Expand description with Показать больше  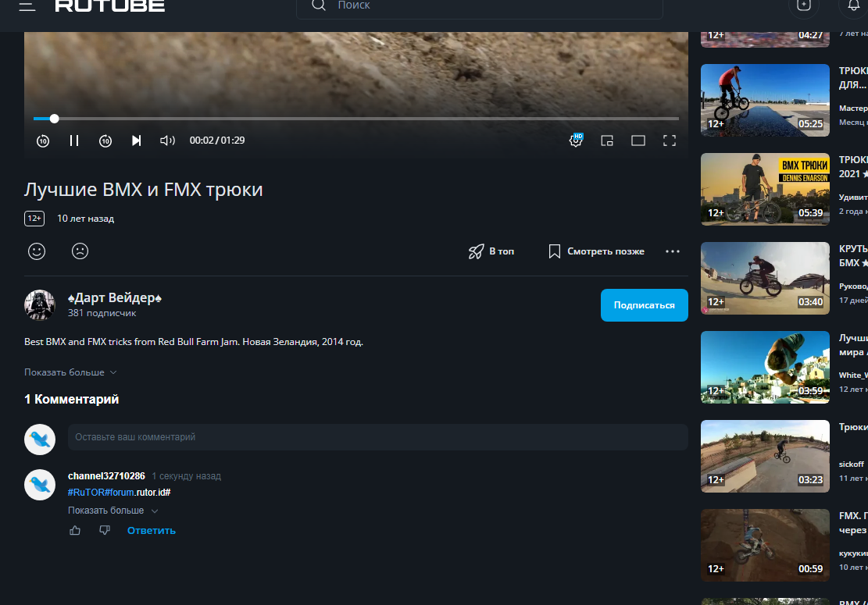click(70, 372)
